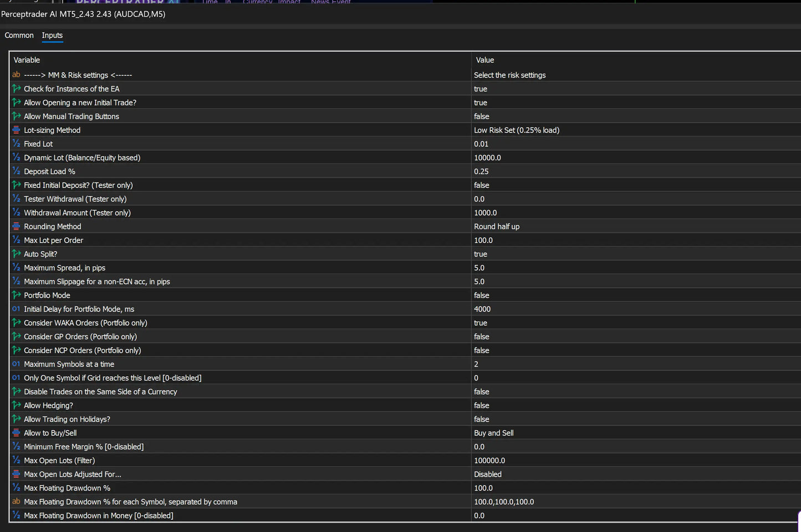
Task: Click the bool icon beside Allow Manual Trading Buttons
Action: [16, 116]
